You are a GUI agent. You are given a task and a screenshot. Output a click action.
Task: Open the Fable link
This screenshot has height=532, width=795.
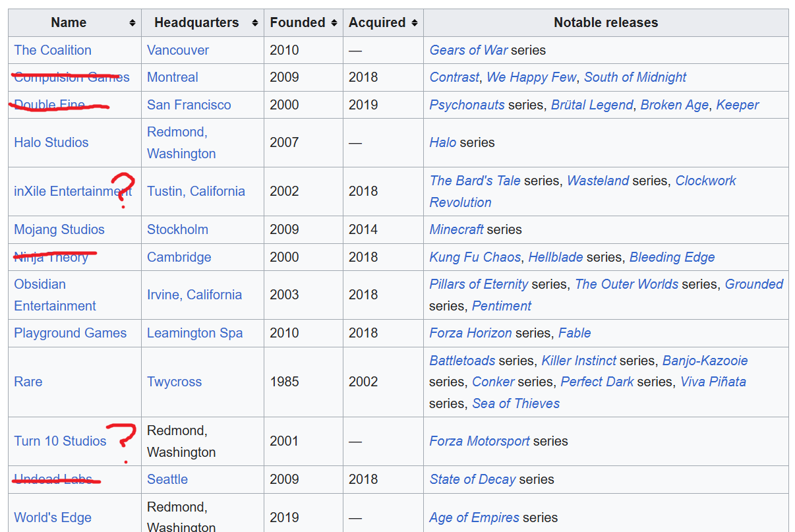pos(575,333)
